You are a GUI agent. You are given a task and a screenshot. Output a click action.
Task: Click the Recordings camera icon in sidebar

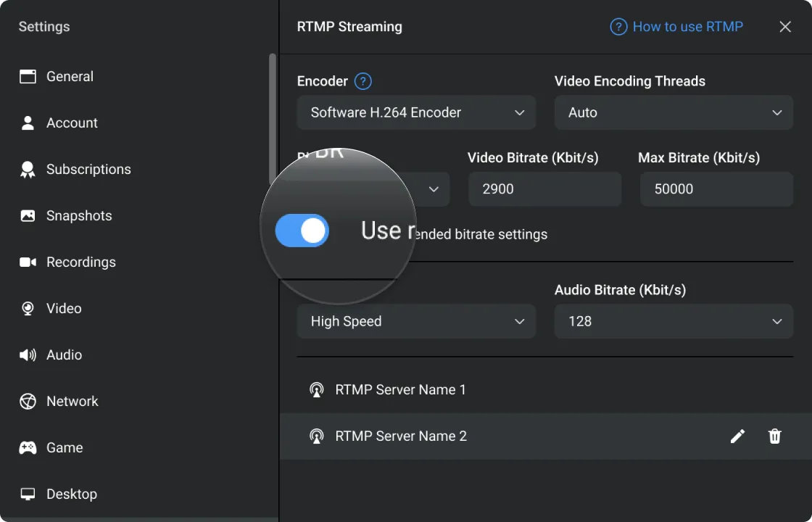(x=28, y=262)
